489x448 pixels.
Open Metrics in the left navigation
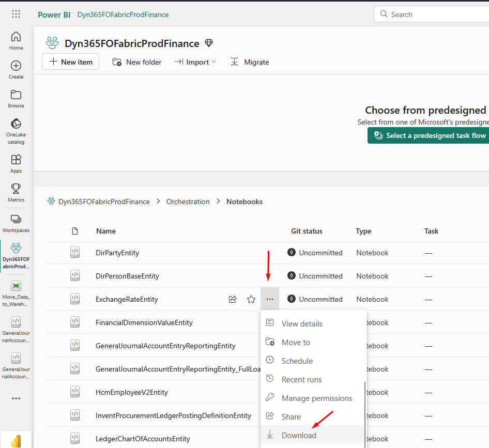[16, 193]
